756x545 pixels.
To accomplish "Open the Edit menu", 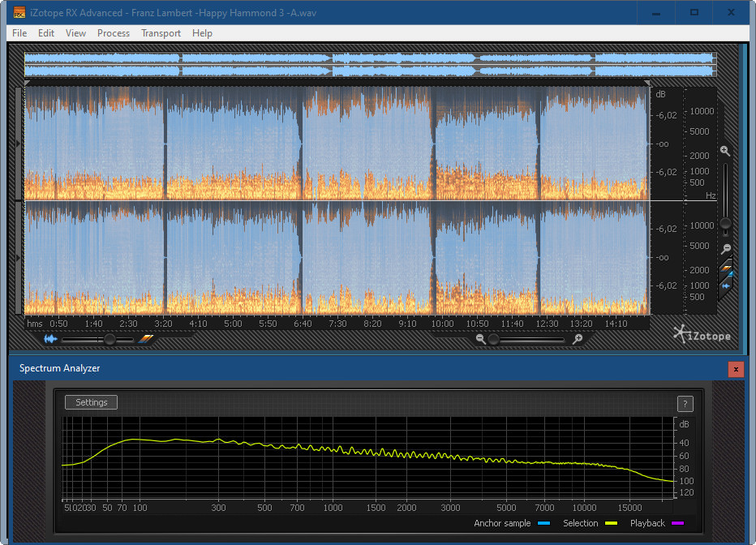I will [x=46, y=33].
